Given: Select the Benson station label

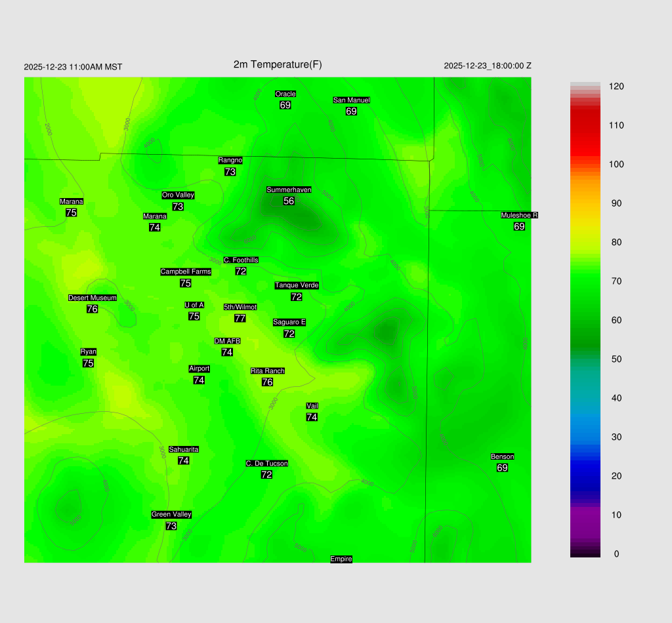Looking at the screenshot, I should coord(502,456).
